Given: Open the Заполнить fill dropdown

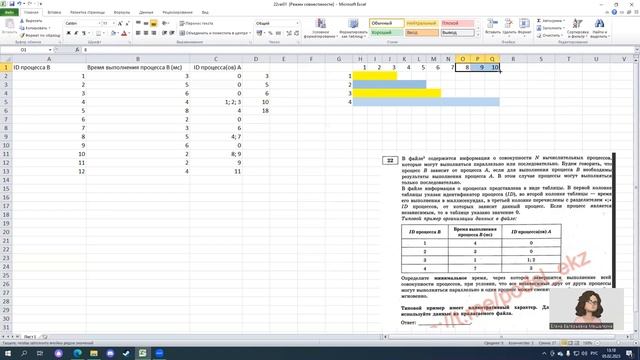Looking at the screenshot, I should (x=550, y=28).
